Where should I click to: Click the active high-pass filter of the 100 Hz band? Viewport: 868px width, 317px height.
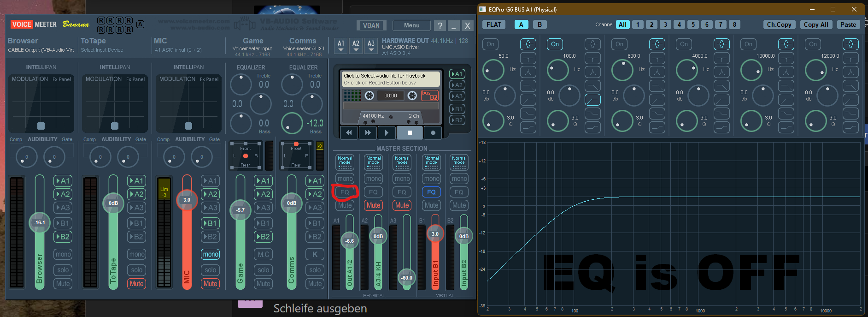592,100
